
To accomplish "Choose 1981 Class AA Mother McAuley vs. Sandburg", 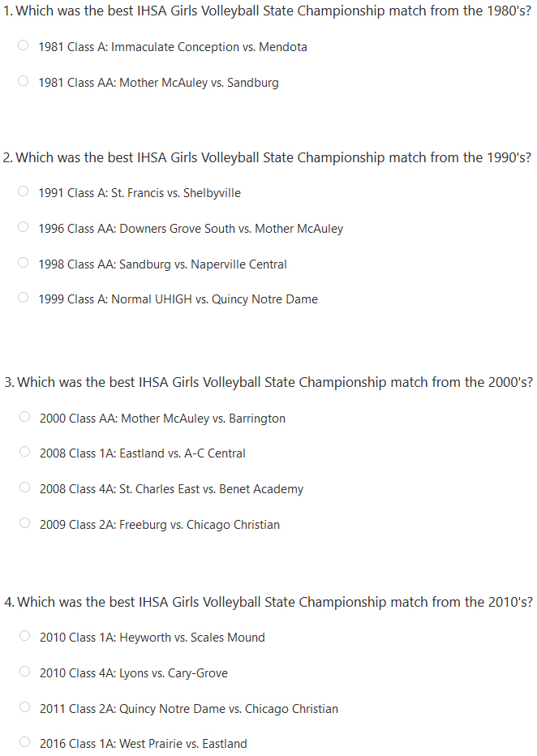I will 24,81.
